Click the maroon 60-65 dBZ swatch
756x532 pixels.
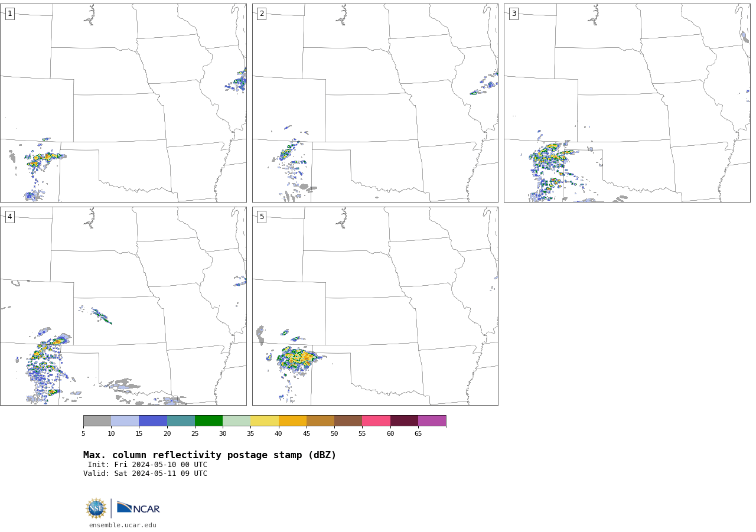pyautogui.click(x=404, y=420)
